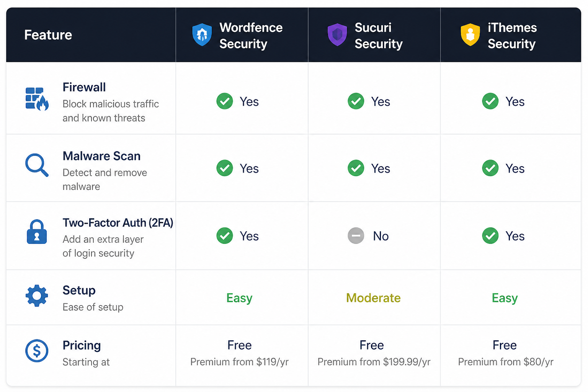Screen dimensions: 588x392
Task: Click green check for Sucuri Firewall
Action: (356, 101)
